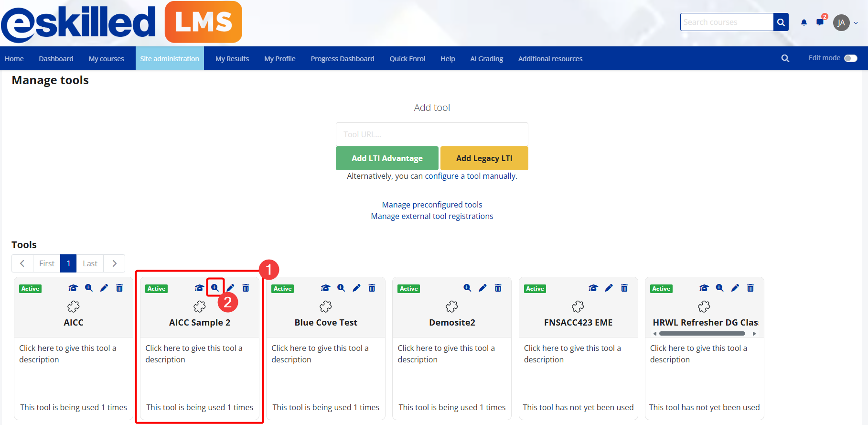Delete the Demosite2 tool

coord(498,288)
